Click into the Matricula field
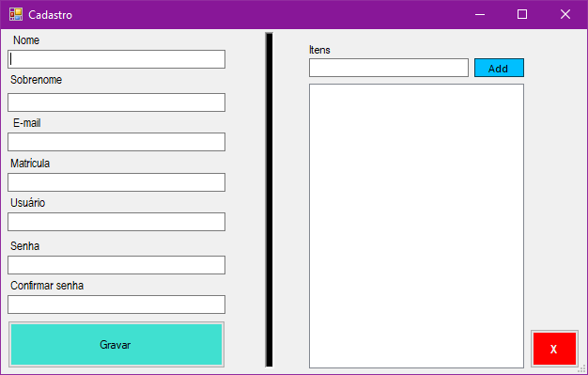This screenshot has height=375, width=588. tap(116, 182)
